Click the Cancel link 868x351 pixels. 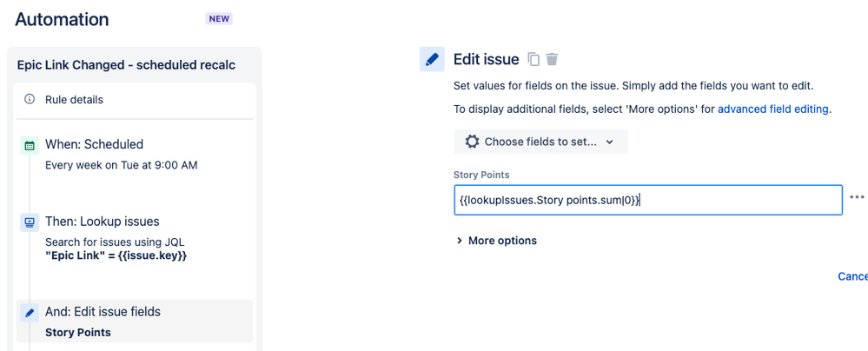coord(852,276)
